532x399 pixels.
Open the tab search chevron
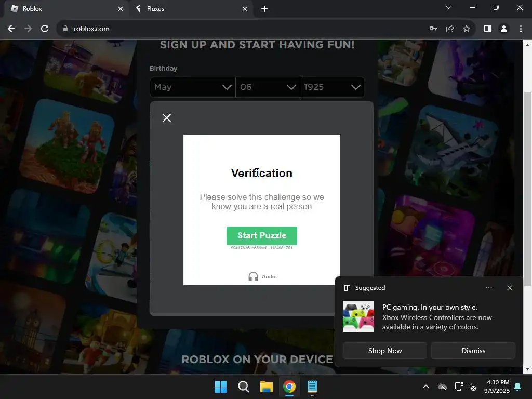tap(448, 7)
